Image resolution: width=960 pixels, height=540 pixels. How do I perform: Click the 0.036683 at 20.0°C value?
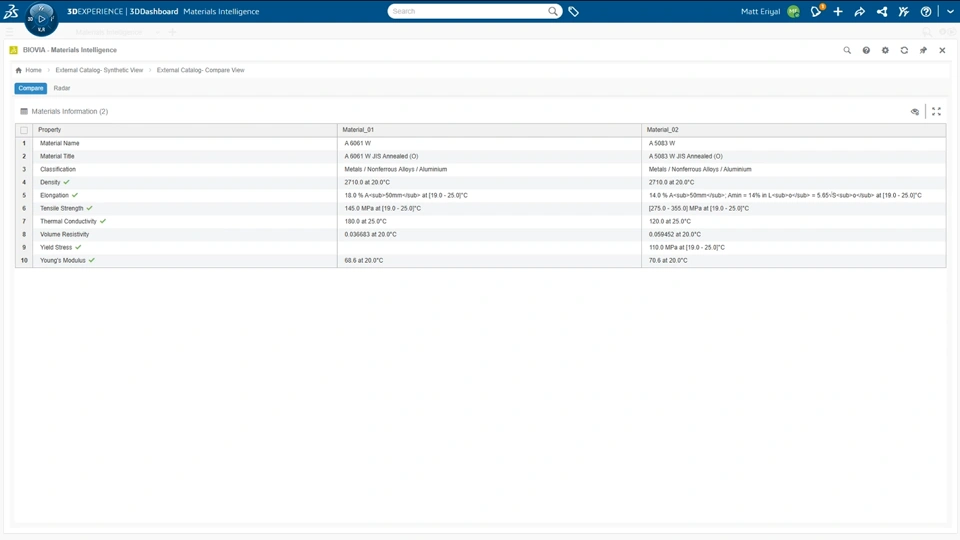(370, 234)
